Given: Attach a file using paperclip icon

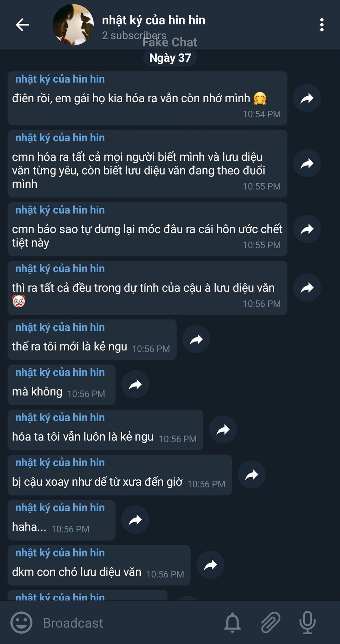Looking at the screenshot, I should [270, 623].
